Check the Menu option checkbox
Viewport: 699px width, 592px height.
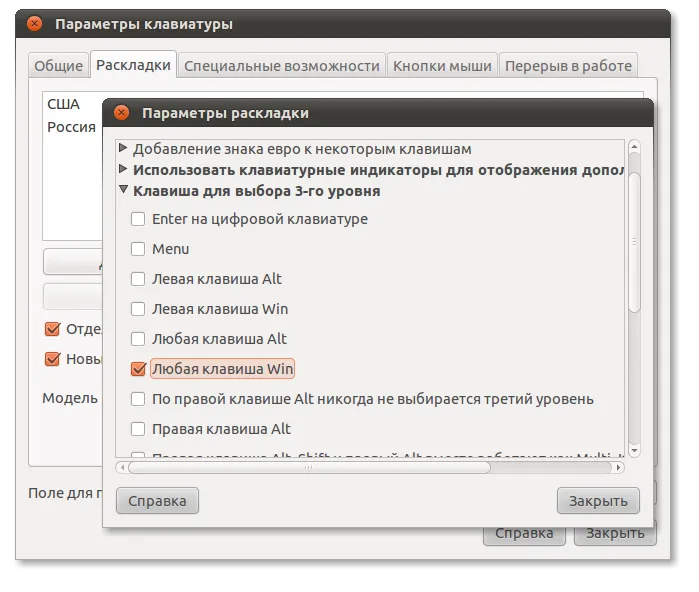(138, 249)
